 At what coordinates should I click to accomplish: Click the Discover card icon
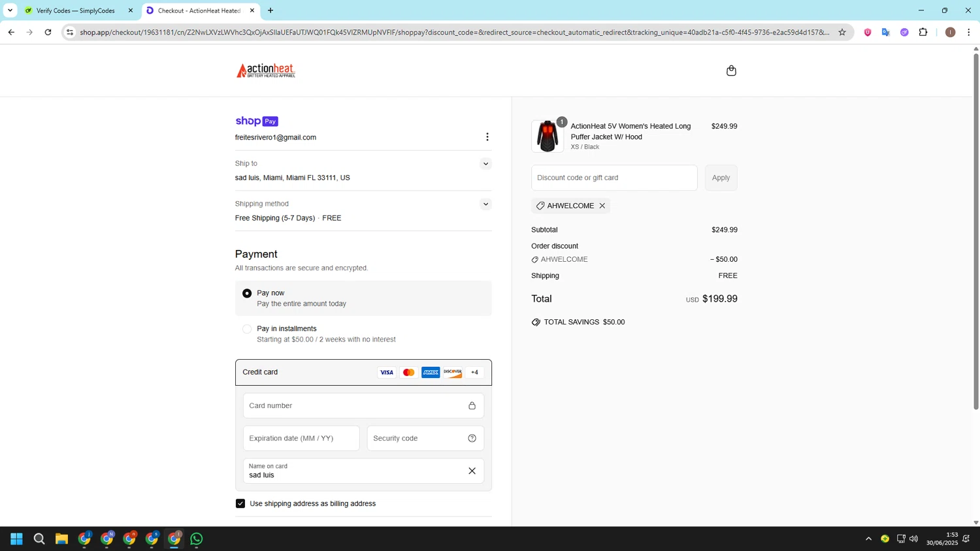tap(453, 373)
